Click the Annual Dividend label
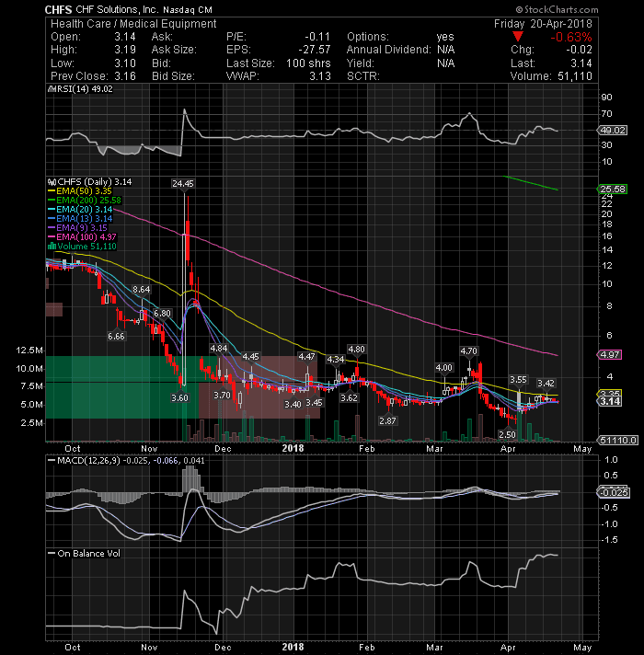This screenshot has height=655, width=644. click(389, 50)
